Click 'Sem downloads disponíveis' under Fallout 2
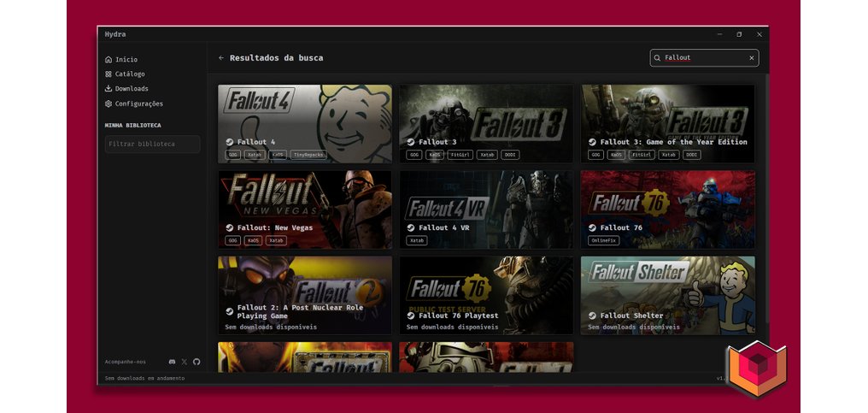 point(271,327)
